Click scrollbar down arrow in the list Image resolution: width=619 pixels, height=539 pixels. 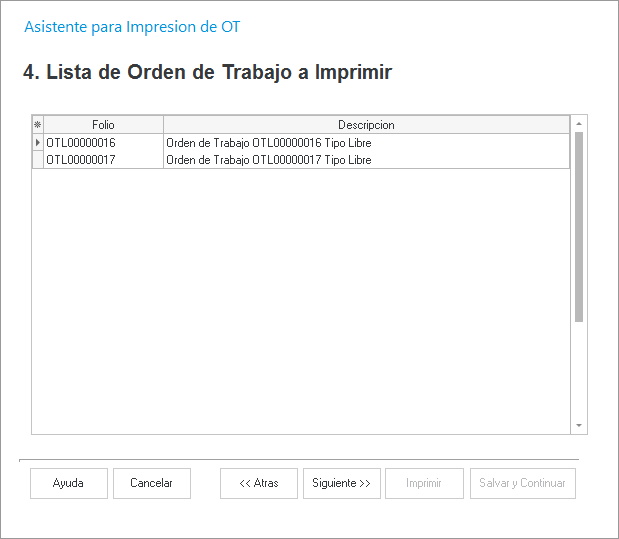(x=579, y=426)
